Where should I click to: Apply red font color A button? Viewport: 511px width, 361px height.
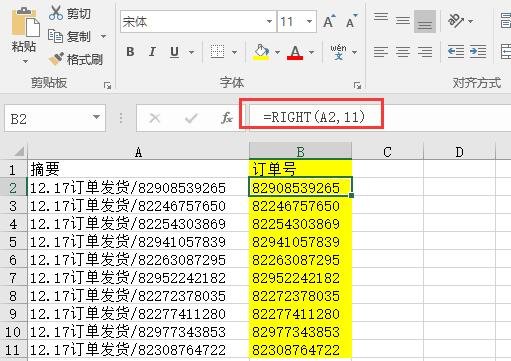point(295,52)
